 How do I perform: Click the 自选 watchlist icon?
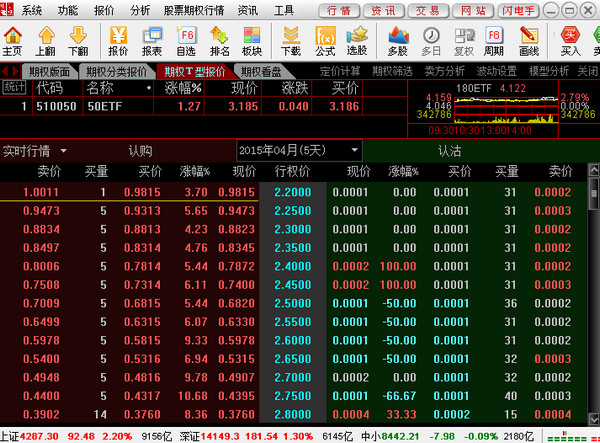(x=186, y=40)
